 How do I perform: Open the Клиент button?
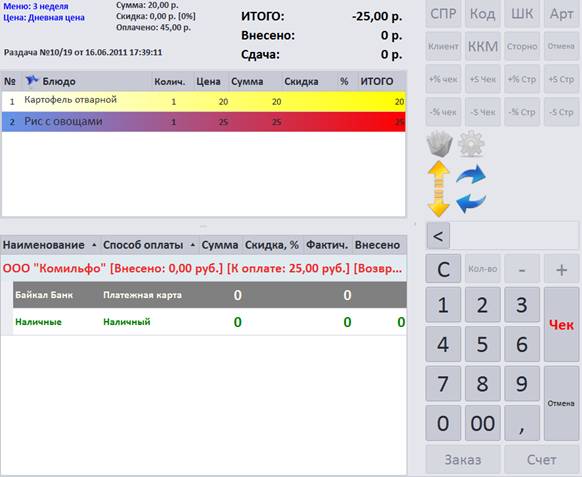443,46
